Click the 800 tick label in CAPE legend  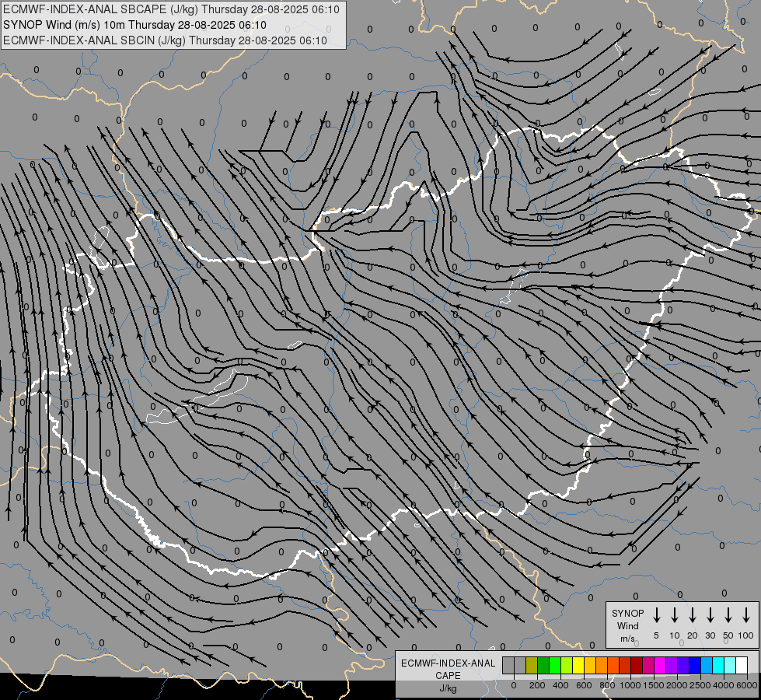point(607,685)
